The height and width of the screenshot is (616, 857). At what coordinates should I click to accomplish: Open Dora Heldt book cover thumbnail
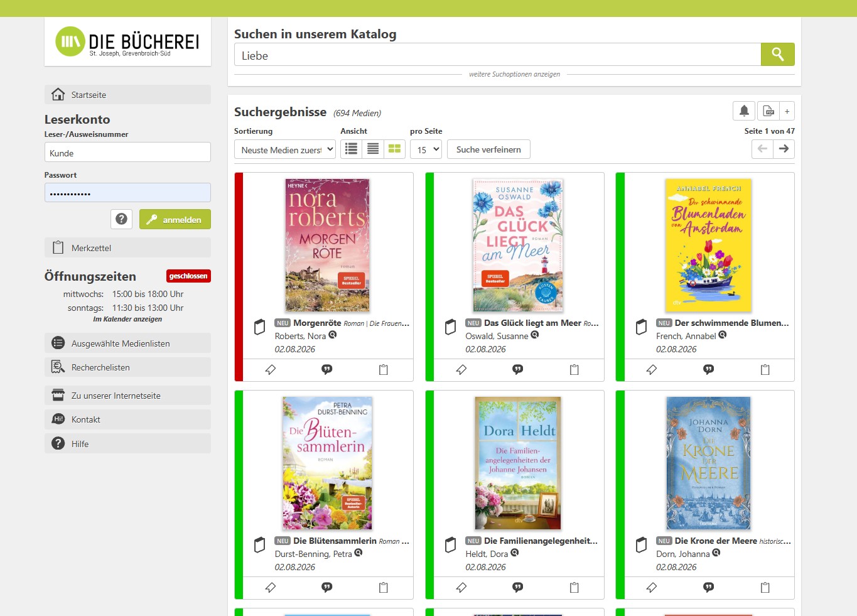tap(518, 463)
